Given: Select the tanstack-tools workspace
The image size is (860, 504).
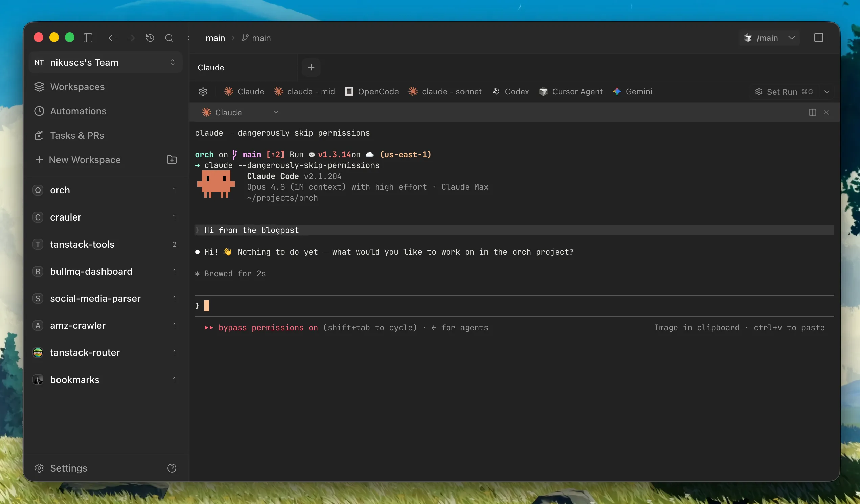Looking at the screenshot, I should [x=106, y=244].
